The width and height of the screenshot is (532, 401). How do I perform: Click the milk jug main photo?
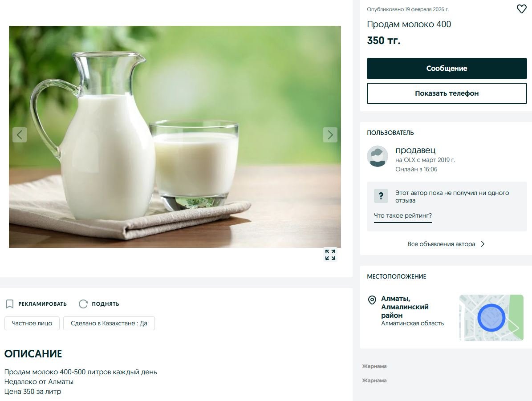175,137
